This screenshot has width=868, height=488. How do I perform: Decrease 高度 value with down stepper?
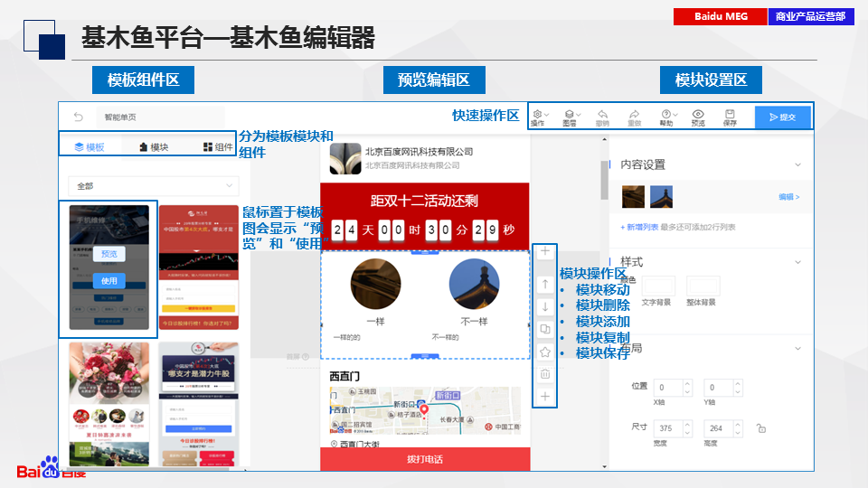pos(738,433)
